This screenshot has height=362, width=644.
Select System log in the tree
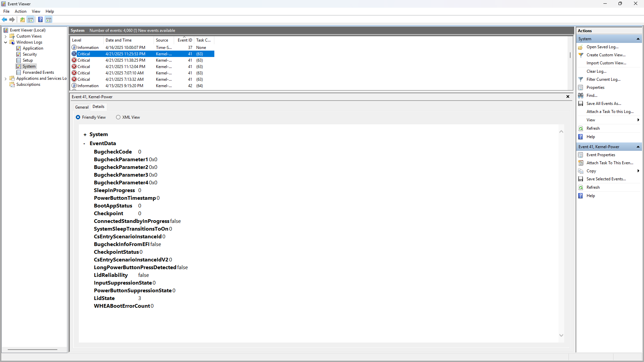coord(29,67)
